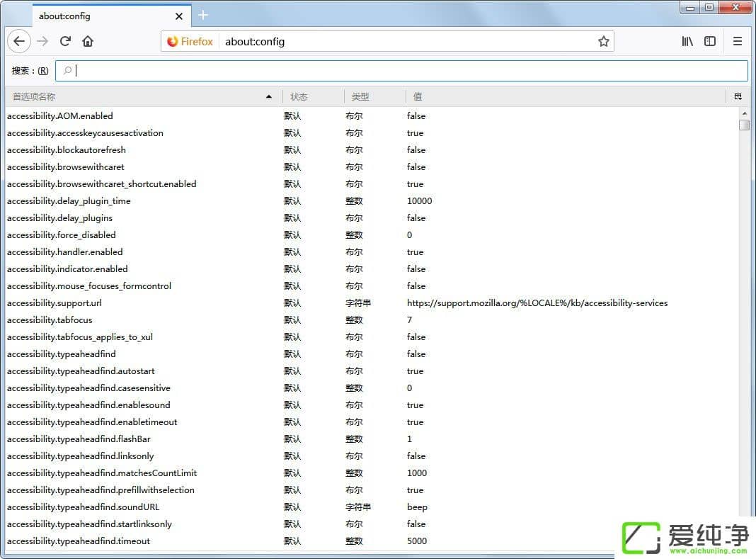756x559 pixels.
Task: Open the Firefox hamburger menu
Action: 736,41
